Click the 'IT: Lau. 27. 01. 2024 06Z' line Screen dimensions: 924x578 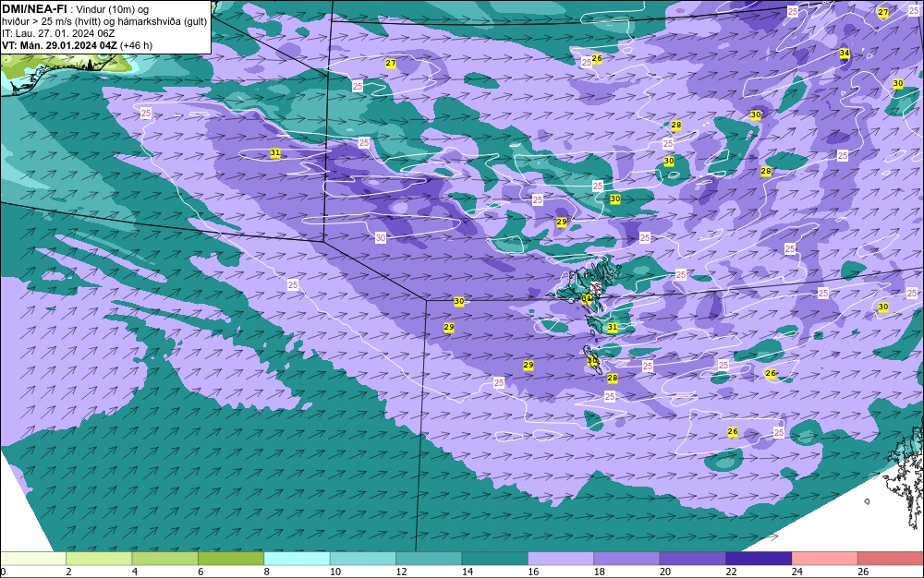click(x=58, y=33)
